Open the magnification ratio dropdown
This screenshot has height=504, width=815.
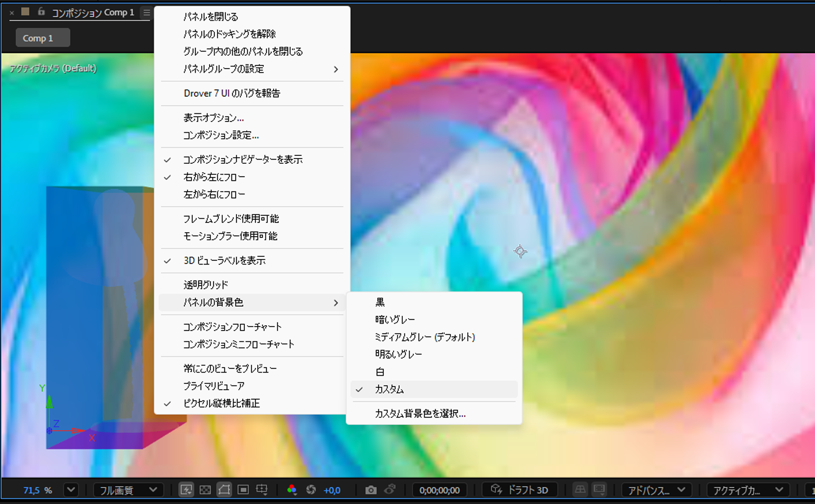click(71, 490)
